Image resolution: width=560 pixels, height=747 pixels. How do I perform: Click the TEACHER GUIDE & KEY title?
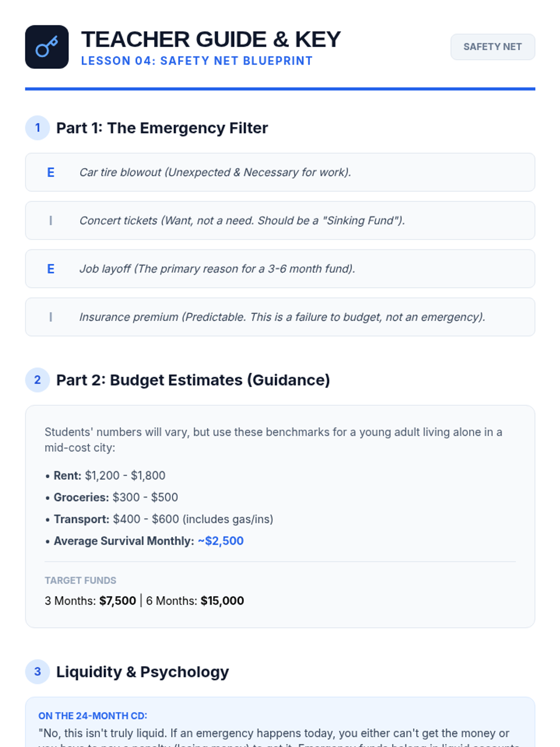pos(211,39)
